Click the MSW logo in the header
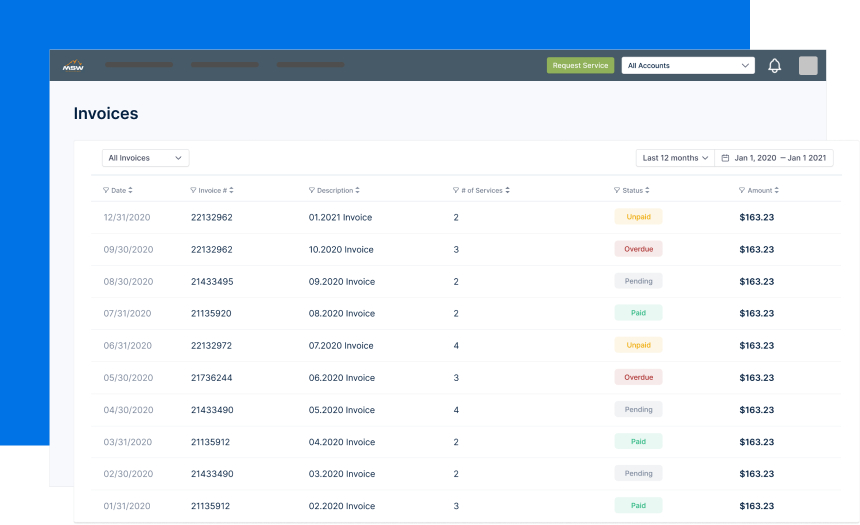The width and height of the screenshot is (860, 525). pyautogui.click(x=73, y=65)
